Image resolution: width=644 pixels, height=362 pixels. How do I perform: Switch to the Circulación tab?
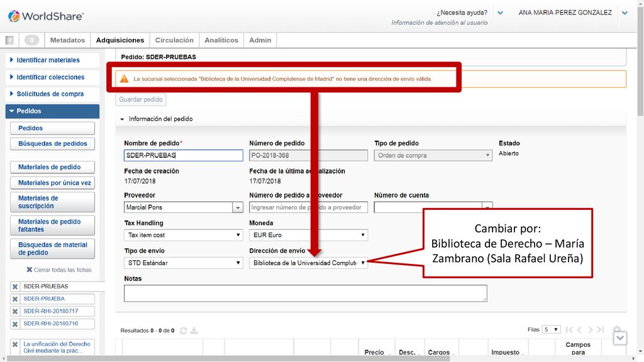[174, 40]
